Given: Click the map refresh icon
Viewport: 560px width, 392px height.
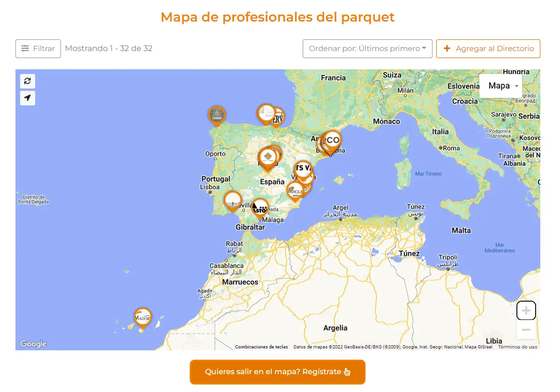Looking at the screenshot, I should point(28,81).
